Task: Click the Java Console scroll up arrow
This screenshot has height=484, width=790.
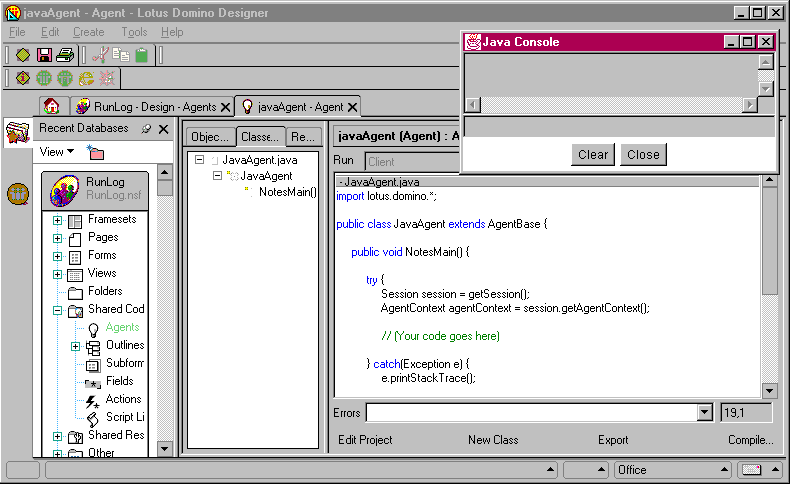Action: pos(766,62)
